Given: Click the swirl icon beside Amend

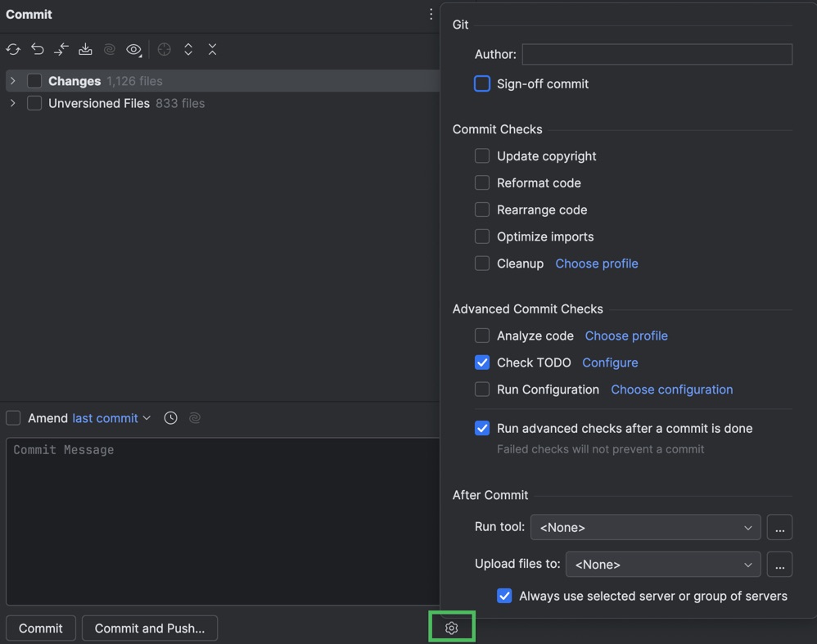Looking at the screenshot, I should pyautogui.click(x=195, y=418).
